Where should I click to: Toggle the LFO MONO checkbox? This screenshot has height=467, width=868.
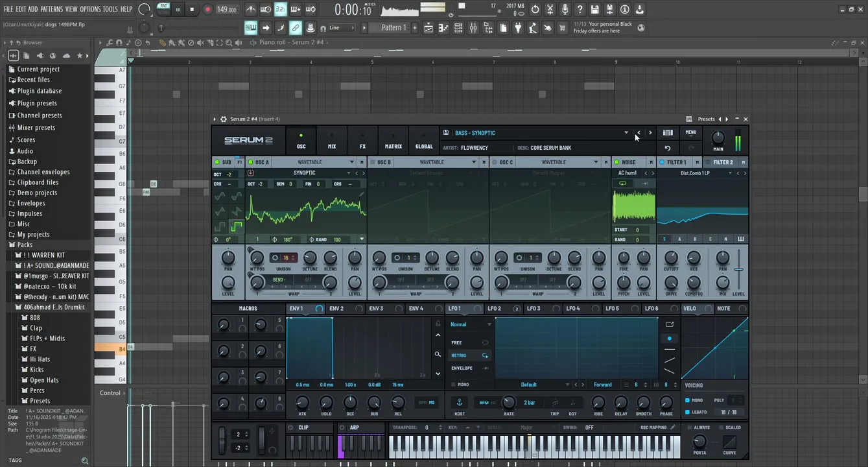(453, 385)
